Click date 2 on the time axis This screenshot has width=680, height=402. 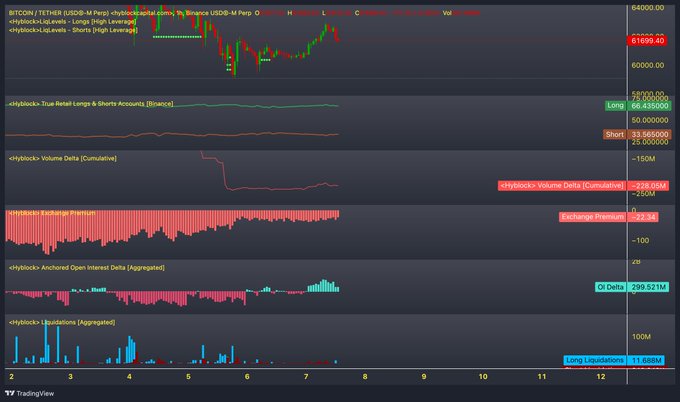[11, 376]
